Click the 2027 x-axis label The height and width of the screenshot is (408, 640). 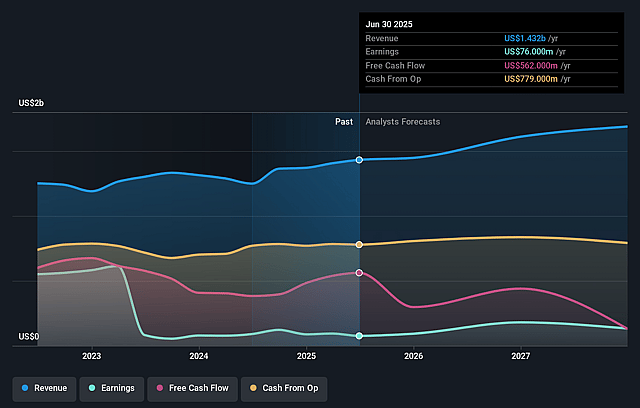point(521,356)
